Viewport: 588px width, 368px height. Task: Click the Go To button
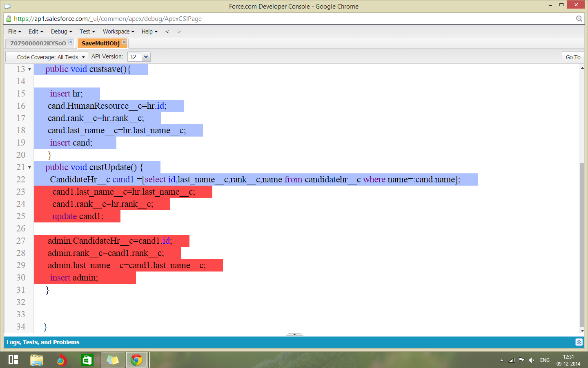pos(573,57)
